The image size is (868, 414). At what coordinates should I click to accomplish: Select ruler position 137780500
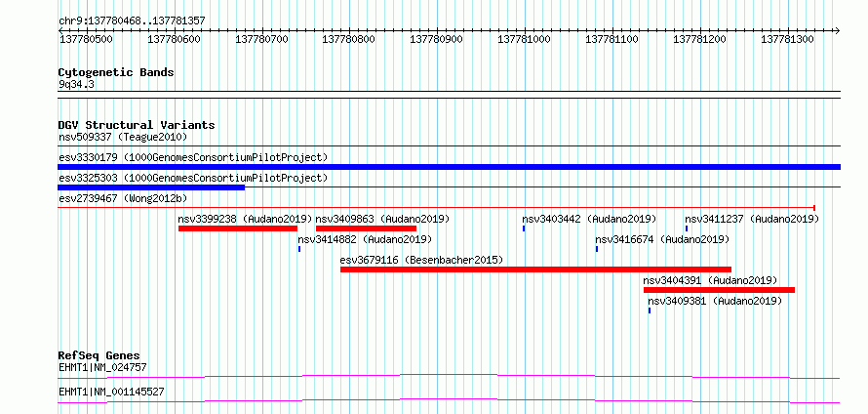86,40
